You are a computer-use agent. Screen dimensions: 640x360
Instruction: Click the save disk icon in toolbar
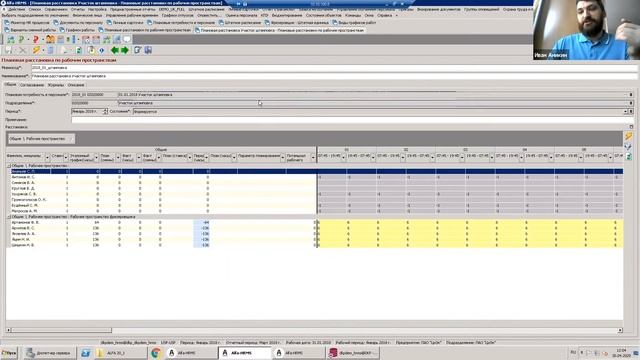point(9,50)
